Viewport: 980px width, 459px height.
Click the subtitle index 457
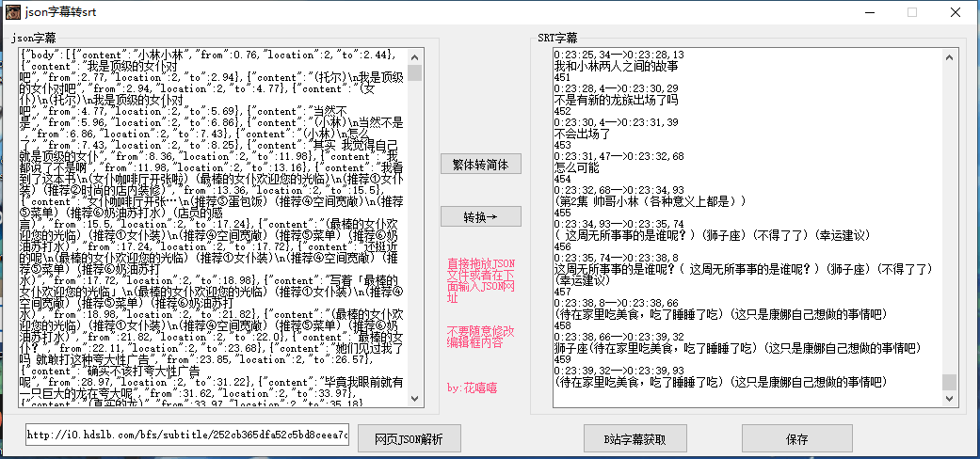click(x=562, y=292)
